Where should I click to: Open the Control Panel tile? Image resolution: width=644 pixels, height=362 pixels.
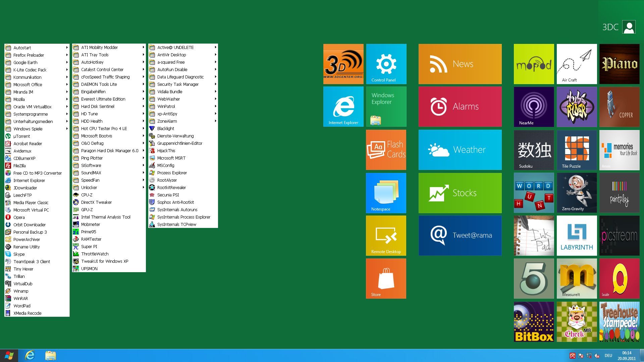click(386, 64)
